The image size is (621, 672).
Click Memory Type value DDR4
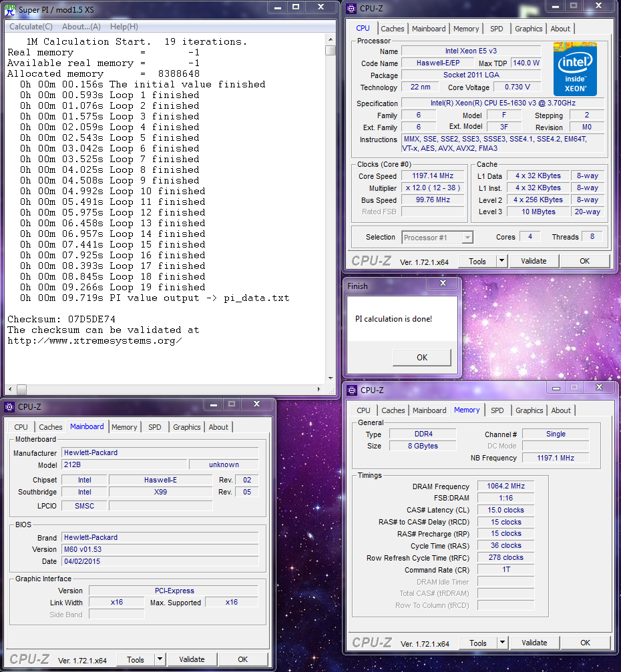point(423,434)
